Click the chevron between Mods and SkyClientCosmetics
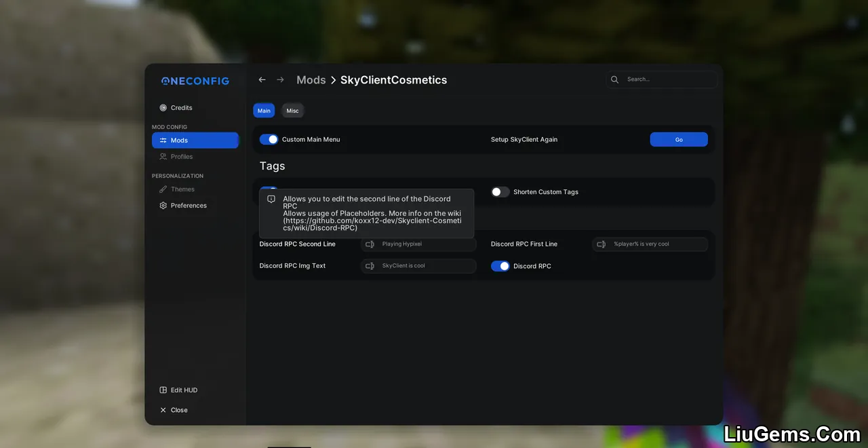 pos(333,80)
